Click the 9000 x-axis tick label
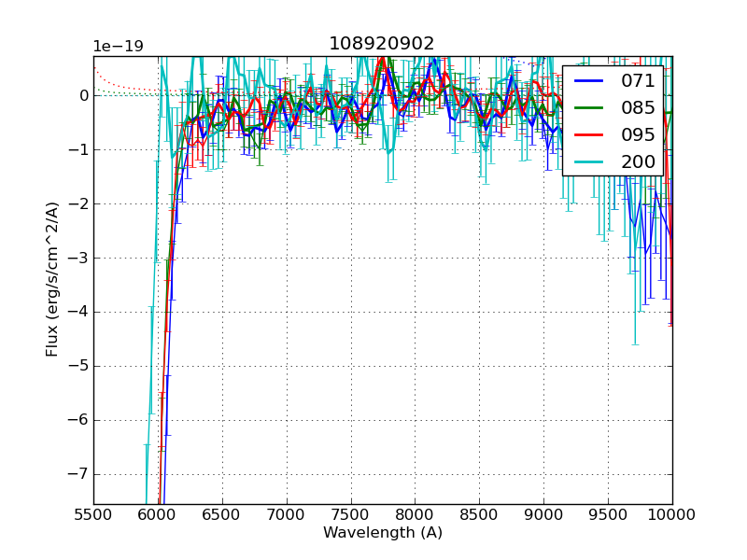 543,513
